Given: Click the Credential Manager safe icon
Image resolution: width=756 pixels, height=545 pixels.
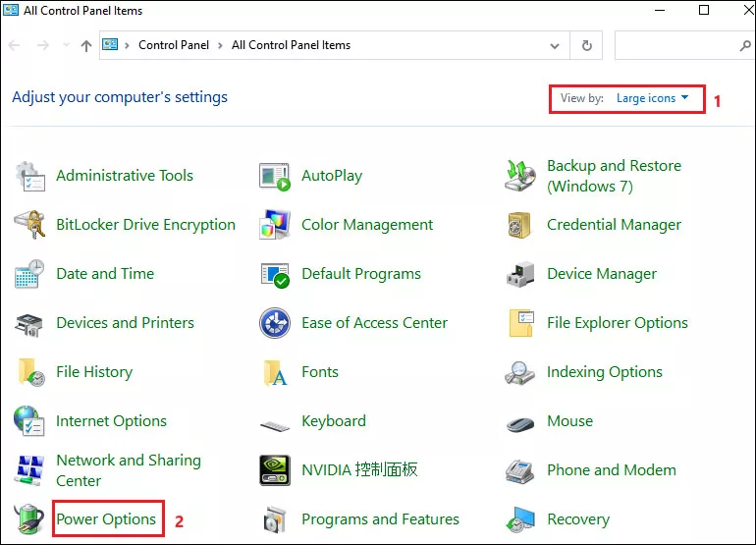Looking at the screenshot, I should 519,225.
